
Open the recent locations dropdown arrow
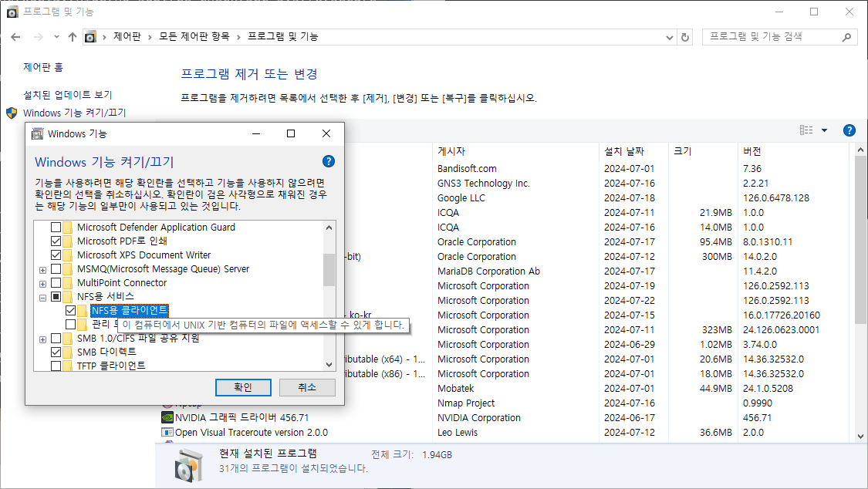tap(56, 37)
